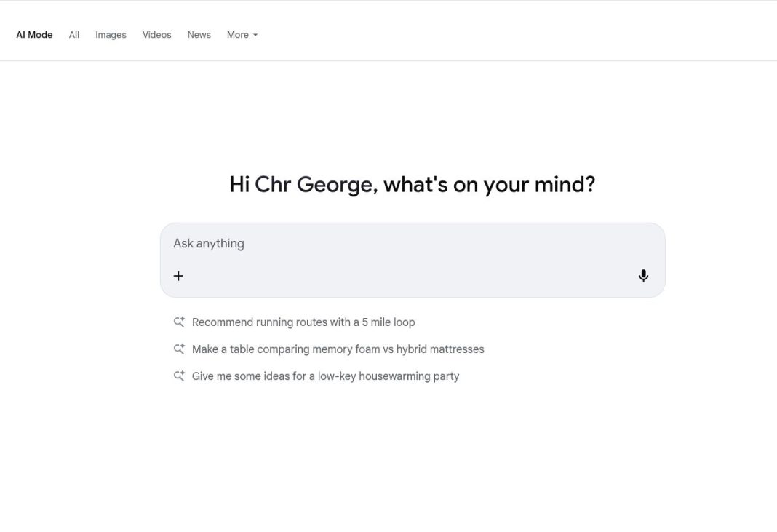Open the News tab

click(x=199, y=34)
